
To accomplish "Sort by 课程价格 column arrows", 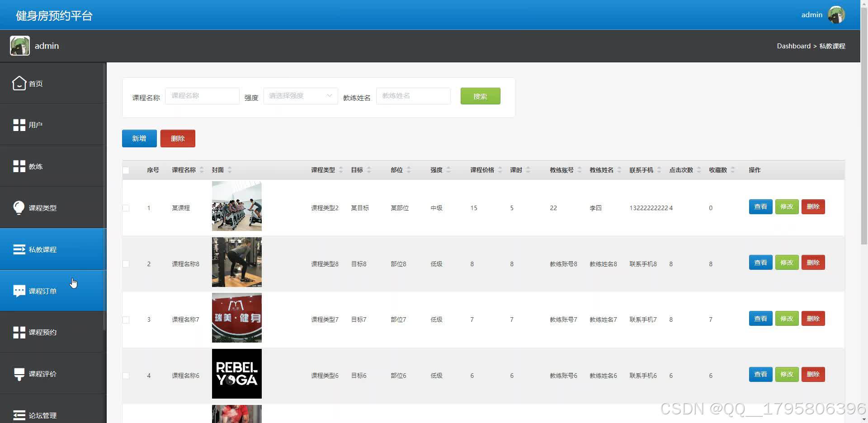I will [500, 170].
